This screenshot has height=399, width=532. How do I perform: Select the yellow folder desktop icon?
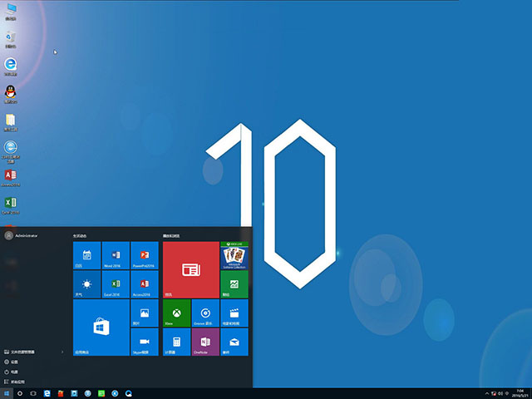tap(11, 122)
